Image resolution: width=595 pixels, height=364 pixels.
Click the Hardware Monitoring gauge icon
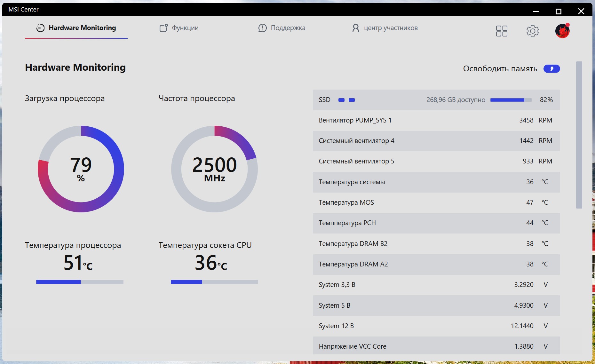click(x=40, y=28)
